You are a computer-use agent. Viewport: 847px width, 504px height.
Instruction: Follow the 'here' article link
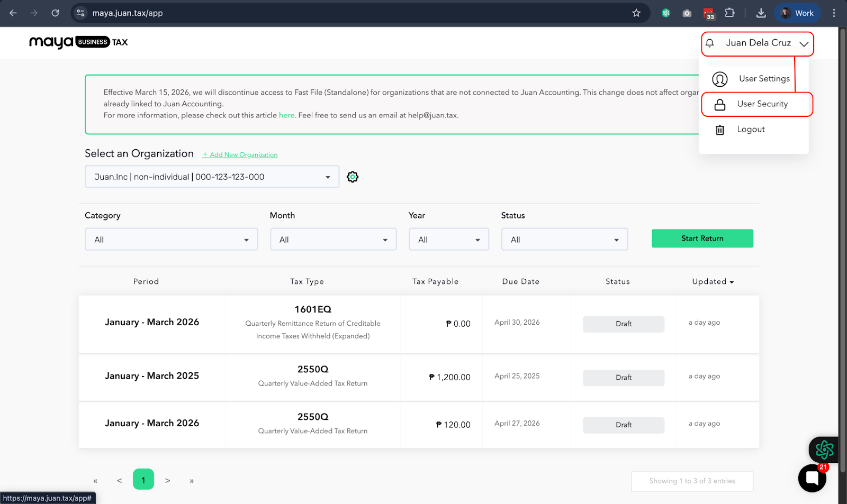286,115
